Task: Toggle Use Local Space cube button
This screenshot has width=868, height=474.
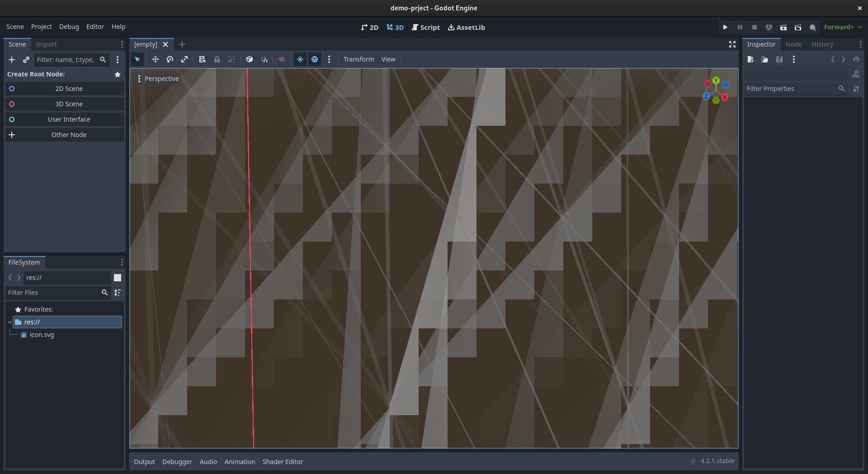Action: 249,59
